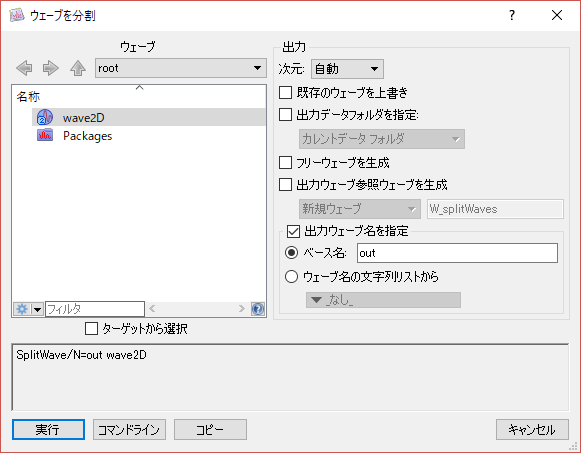The width and height of the screenshot is (581, 453).
Task: Check ターゲットから選択 checkbox
Action: 91,329
